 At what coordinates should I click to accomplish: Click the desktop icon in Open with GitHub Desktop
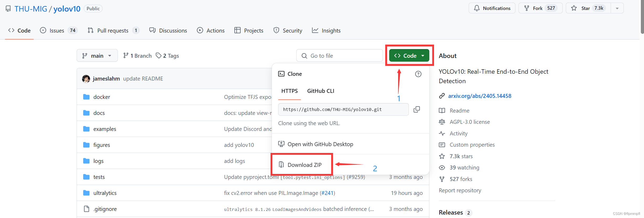tap(281, 144)
